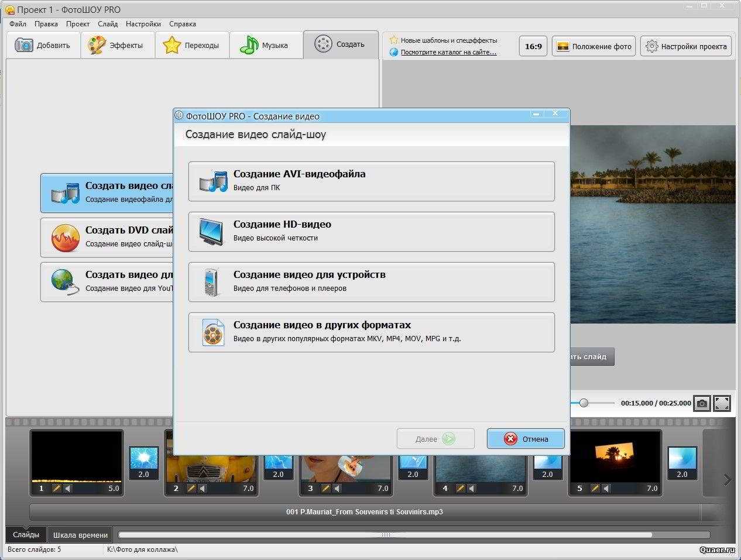741x560 pixels.
Task: Switch to the Слайды view tab
Action: [26, 534]
